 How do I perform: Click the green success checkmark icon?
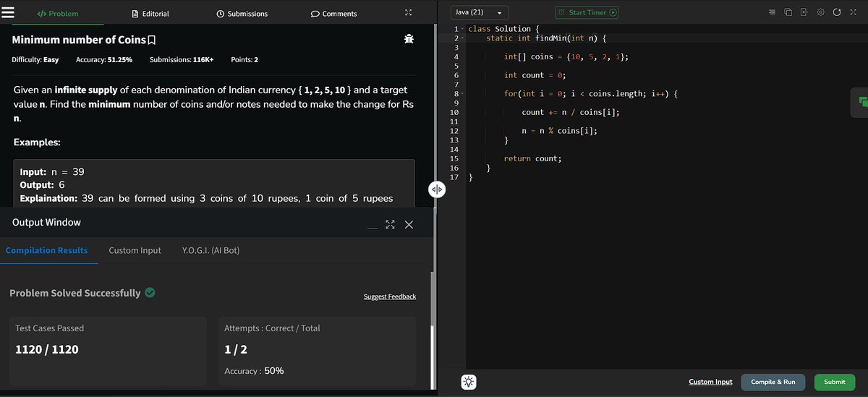pyautogui.click(x=150, y=293)
